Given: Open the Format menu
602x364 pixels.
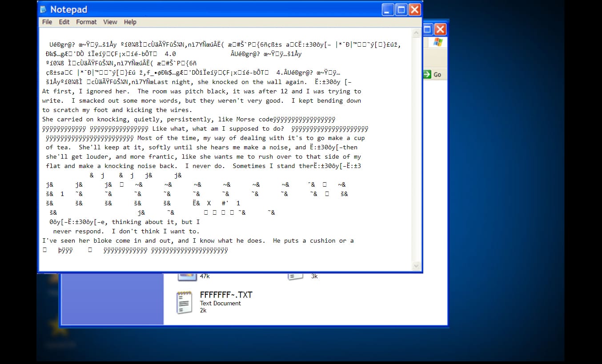Looking at the screenshot, I should point(86,22).
